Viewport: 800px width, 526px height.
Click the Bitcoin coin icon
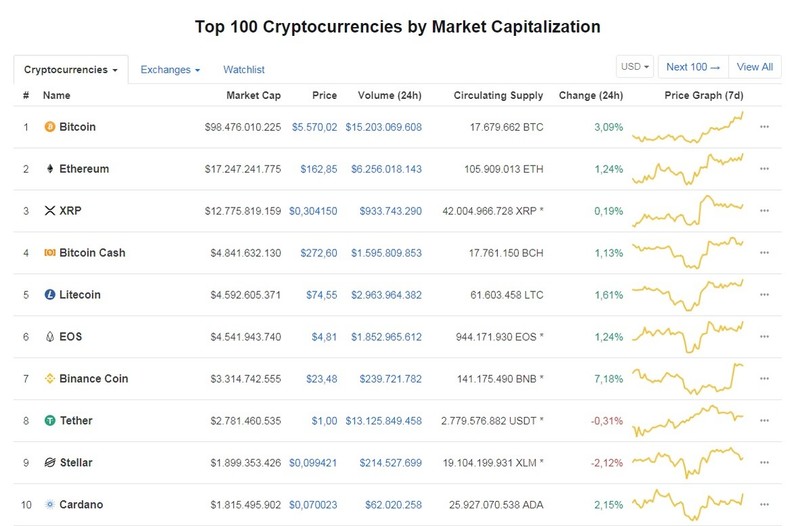pyautogui.click(x=49, y=127)
